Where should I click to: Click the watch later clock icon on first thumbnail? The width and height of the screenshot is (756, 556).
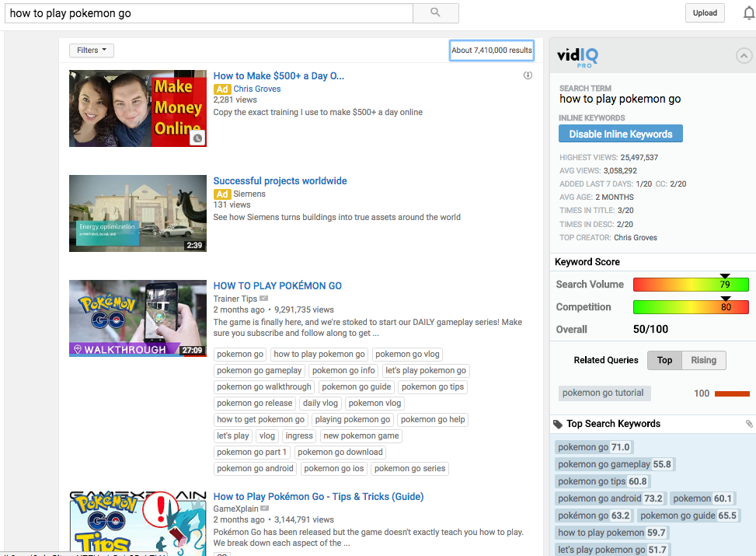(197, 138)
